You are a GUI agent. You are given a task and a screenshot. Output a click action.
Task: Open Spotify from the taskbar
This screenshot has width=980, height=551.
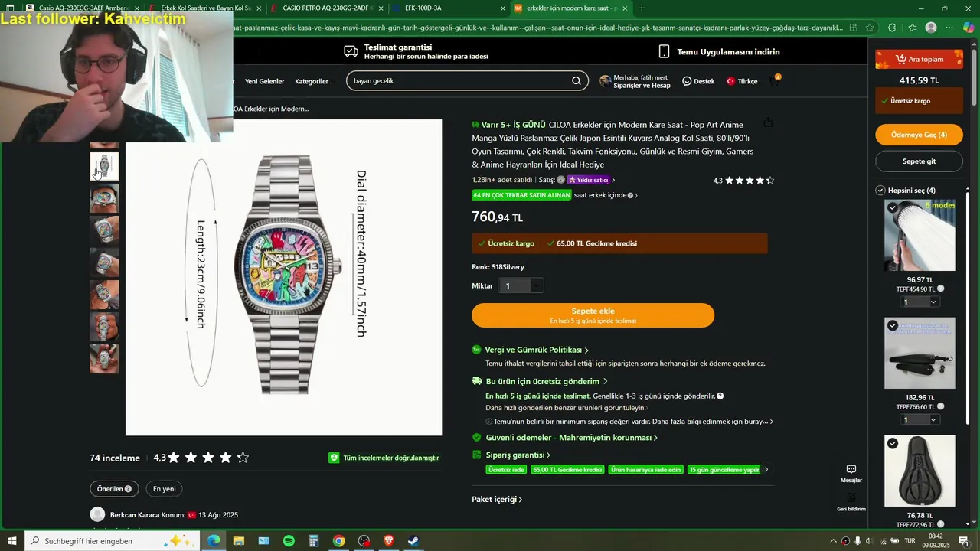289,541
